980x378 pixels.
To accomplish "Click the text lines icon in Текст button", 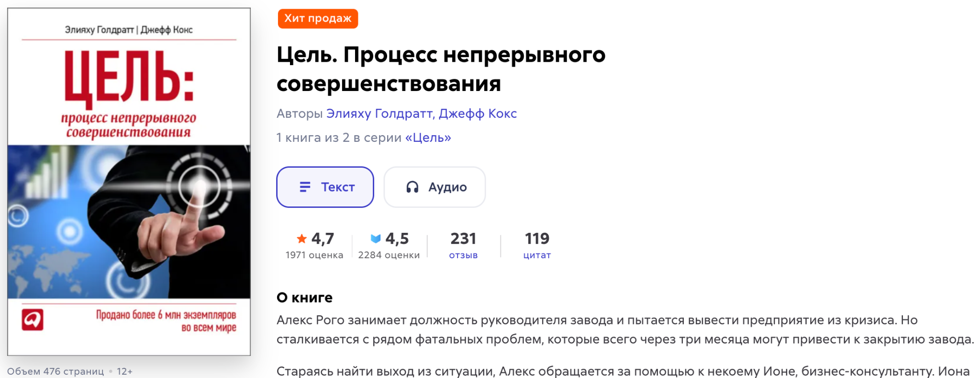I will pos(305,187).
